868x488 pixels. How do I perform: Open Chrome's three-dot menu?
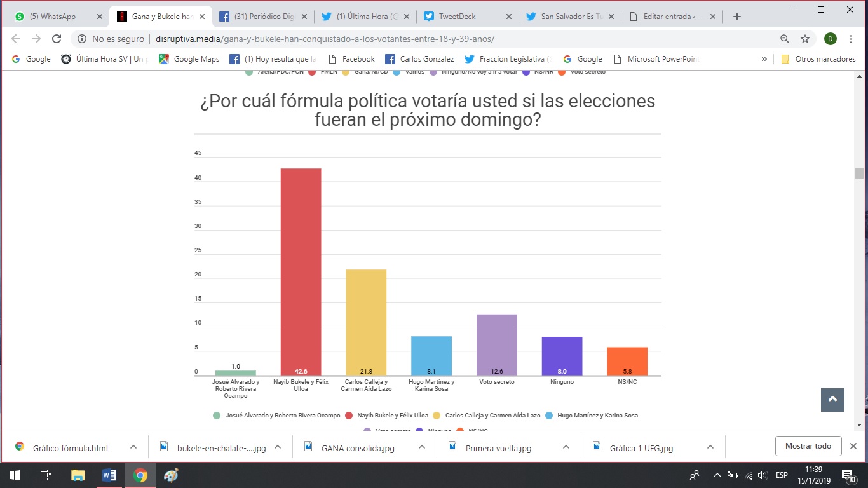click(851, 39)
